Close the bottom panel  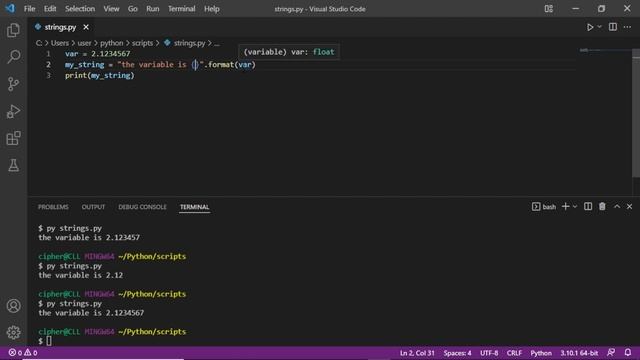click(x=629, y=207)
